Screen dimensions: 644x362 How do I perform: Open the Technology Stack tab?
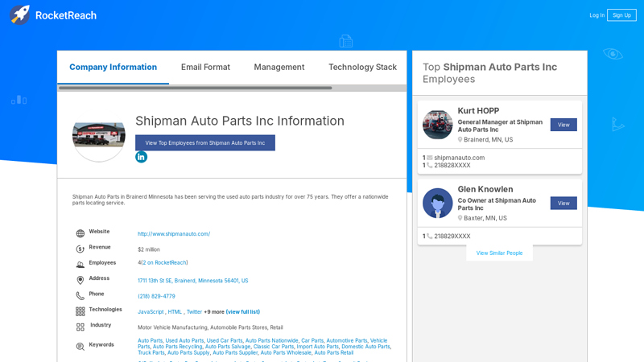pos(362,67)
